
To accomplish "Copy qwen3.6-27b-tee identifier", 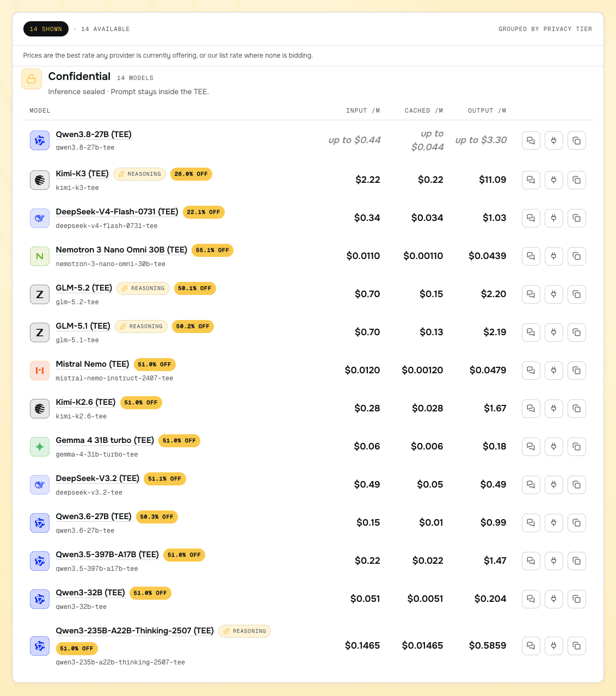I will 577,522.
